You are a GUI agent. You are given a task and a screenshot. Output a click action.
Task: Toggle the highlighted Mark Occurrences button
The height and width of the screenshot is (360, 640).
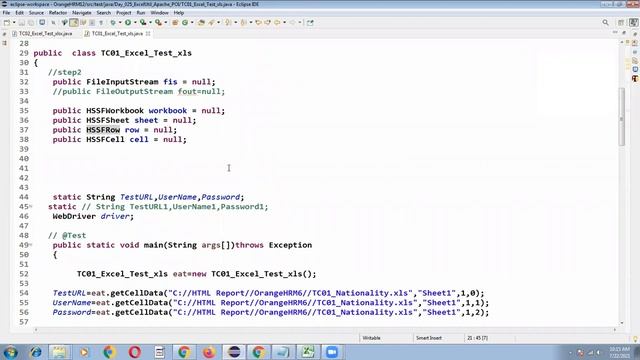74,23
